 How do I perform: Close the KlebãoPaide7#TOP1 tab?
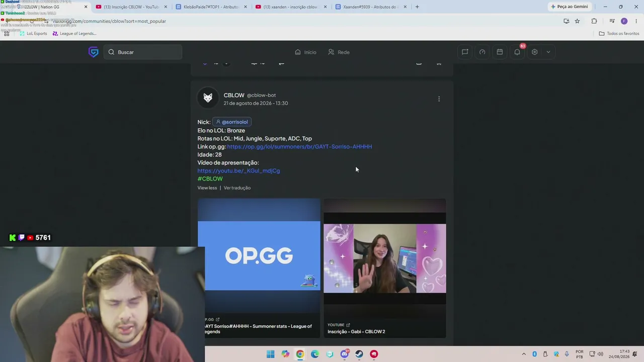tap(246, 7)
